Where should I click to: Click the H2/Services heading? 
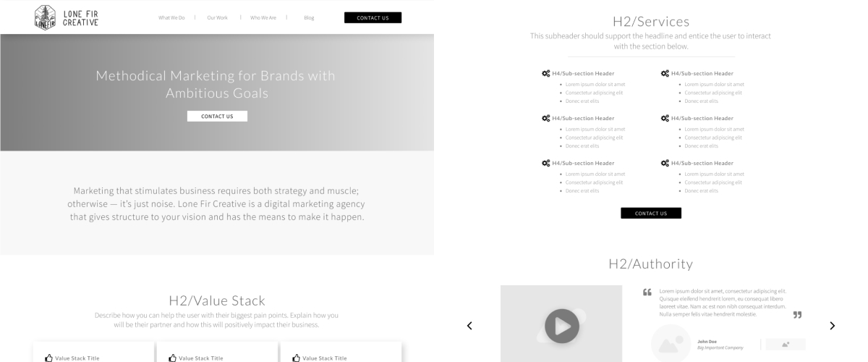click(651, 22)
